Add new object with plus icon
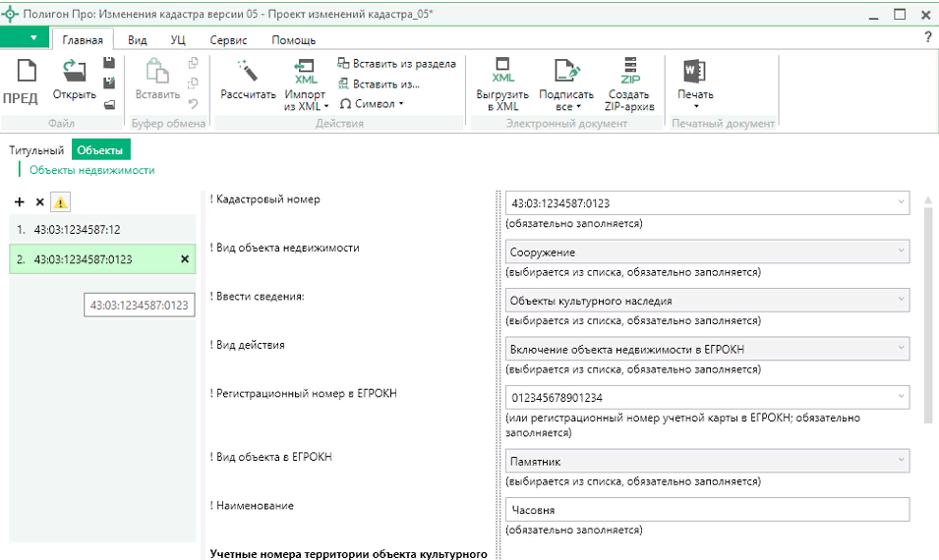Image resolution: width=939 pixels, height=560 pixels. (x=20, y=202)
